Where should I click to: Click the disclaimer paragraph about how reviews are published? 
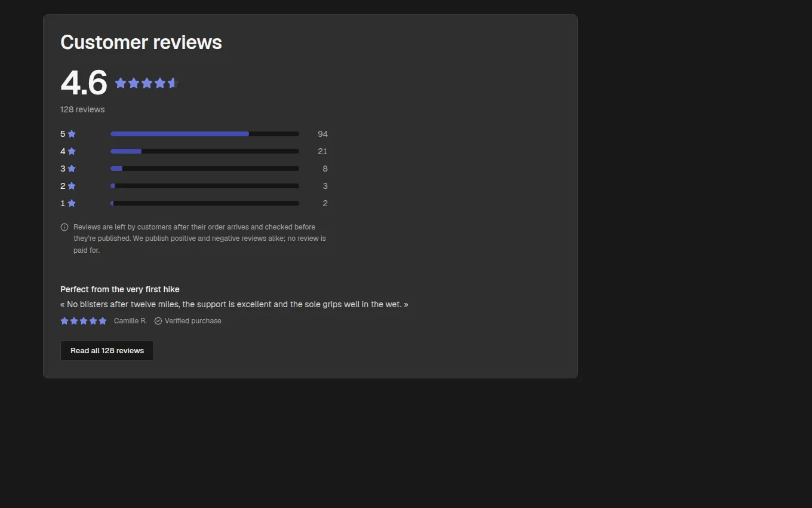pos(199,238)
